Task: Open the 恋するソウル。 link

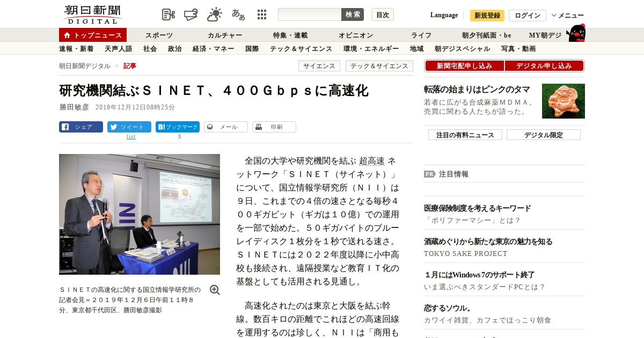Action: pos(448,308)
